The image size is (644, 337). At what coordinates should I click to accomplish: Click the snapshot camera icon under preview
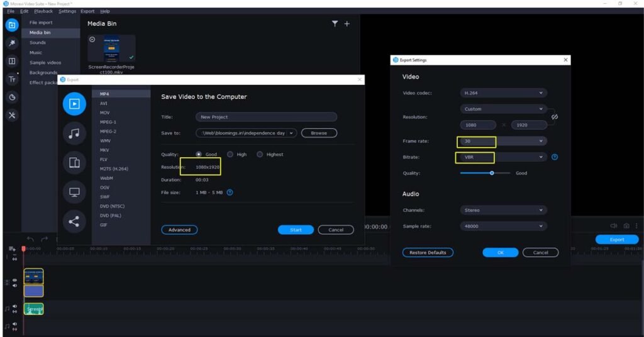[x=626, y=226]
